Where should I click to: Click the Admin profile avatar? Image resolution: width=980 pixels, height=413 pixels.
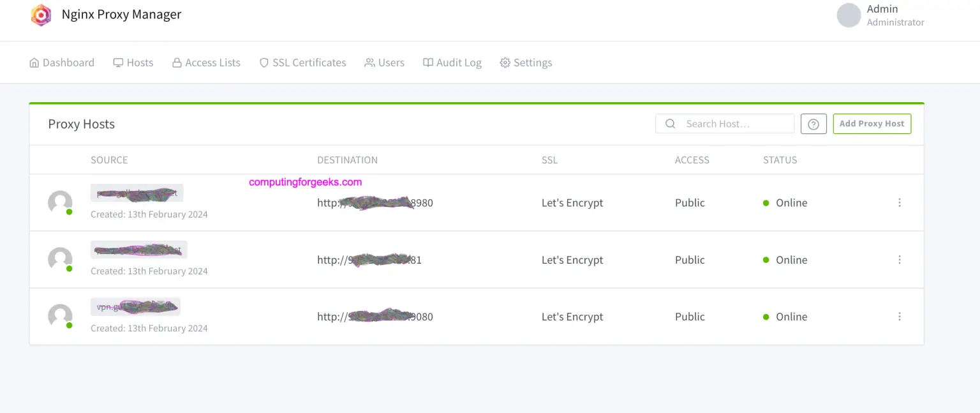(849, 15)
